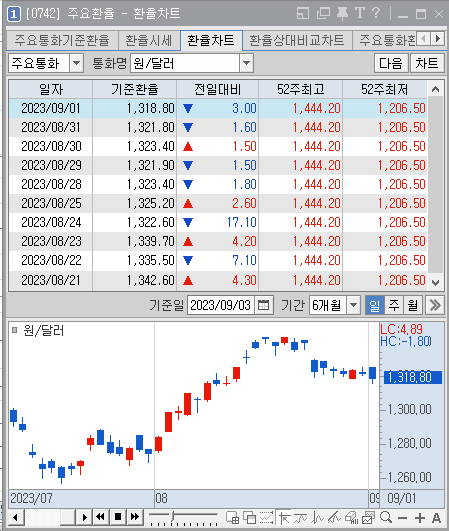Click the 다음 button

point(391,63)
